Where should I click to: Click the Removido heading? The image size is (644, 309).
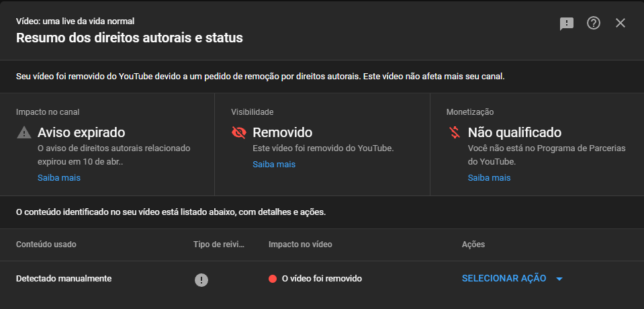tap(283, 132)
